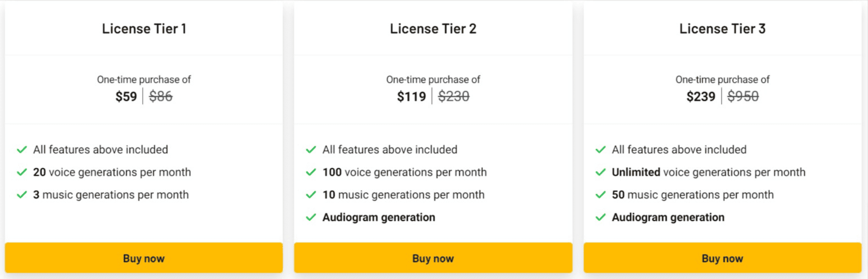Click Tier 3 Audiogram generation checkmark

click(x=601, y=217)
